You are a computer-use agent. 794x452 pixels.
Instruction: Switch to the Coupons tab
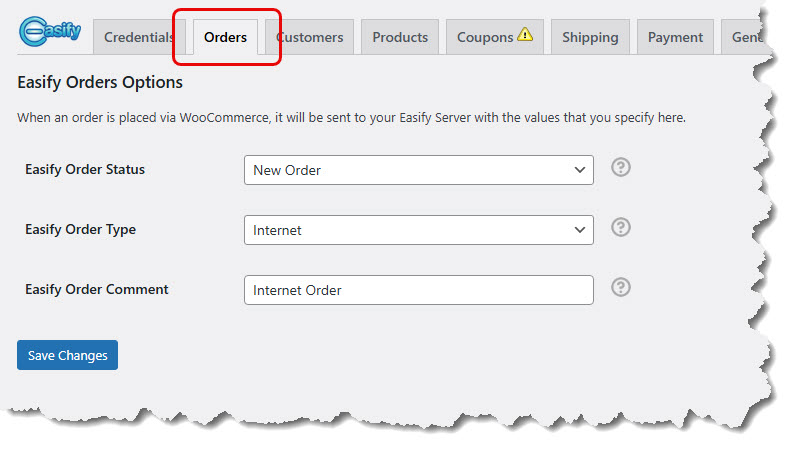point(487,37)
